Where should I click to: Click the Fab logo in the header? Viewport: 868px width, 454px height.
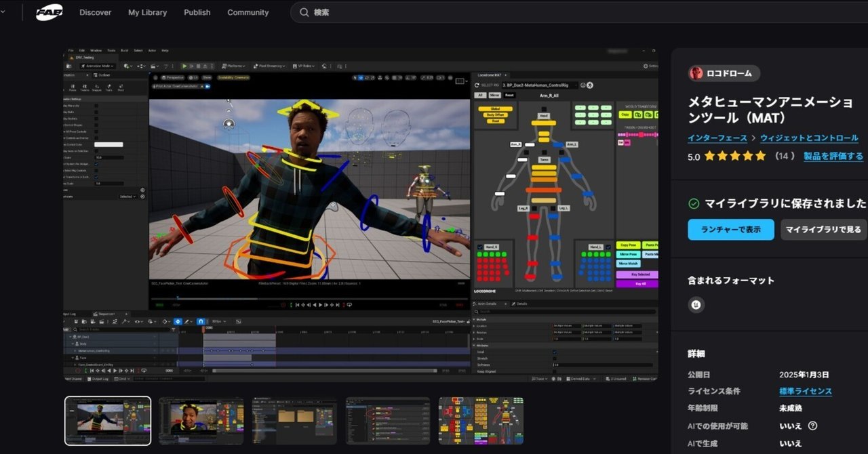[49, 12]
